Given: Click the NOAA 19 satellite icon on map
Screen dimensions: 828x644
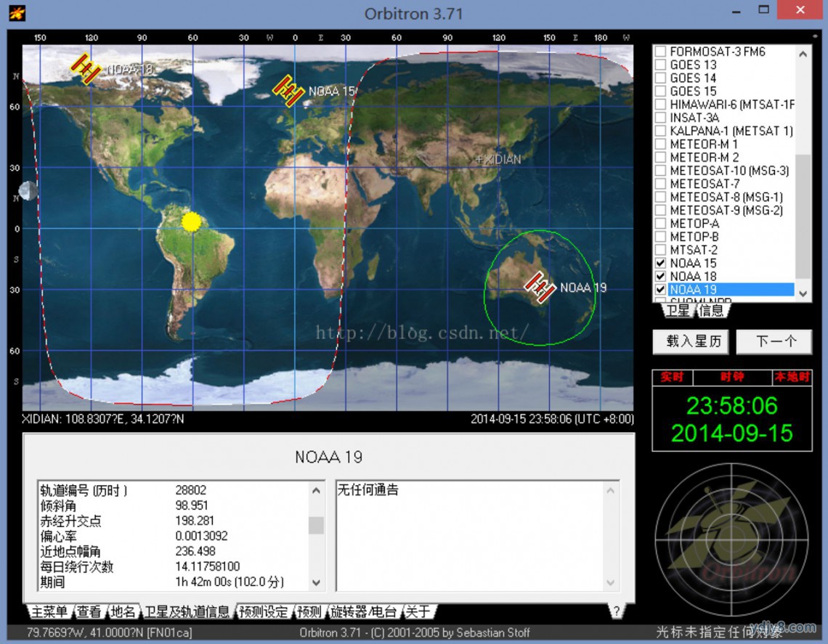Looking at the screenshot, I should 540,288.
